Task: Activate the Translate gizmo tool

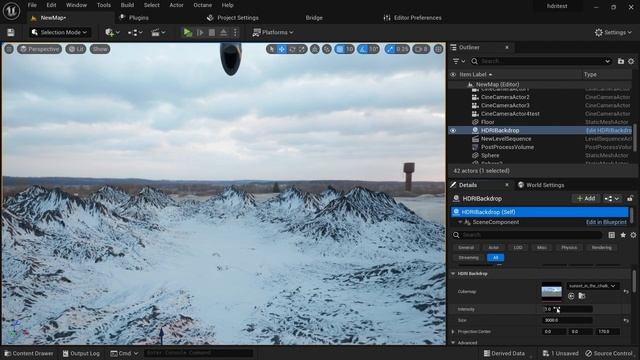Action: tap(282, 49)
